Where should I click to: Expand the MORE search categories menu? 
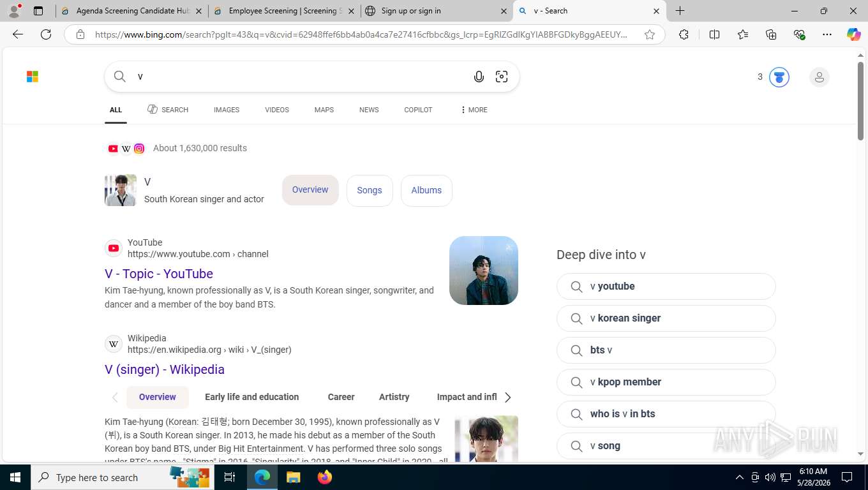coord(474,110)
